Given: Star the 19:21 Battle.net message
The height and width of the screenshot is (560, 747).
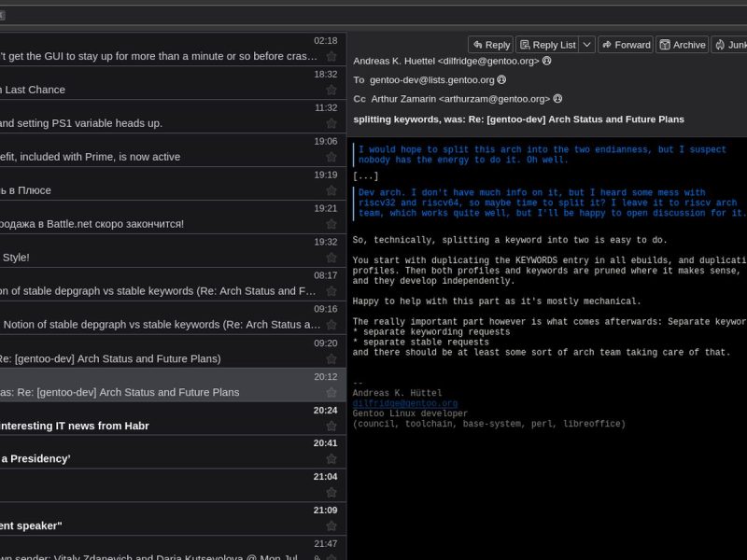Looking at the screenshot, I should [331, 224].
